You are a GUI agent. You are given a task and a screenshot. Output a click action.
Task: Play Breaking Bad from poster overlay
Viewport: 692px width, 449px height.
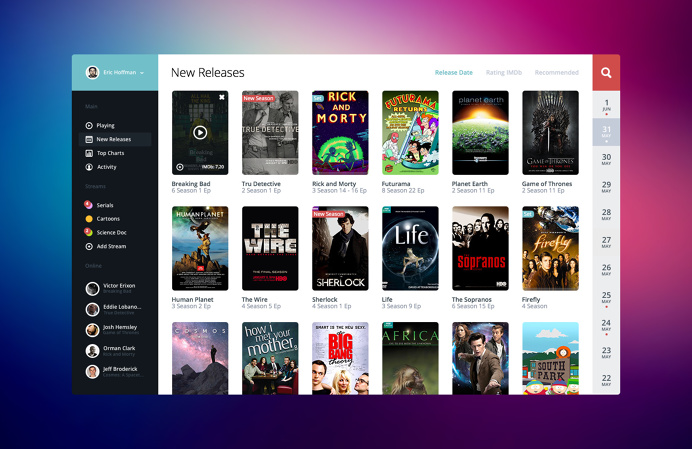coord(200,132)
